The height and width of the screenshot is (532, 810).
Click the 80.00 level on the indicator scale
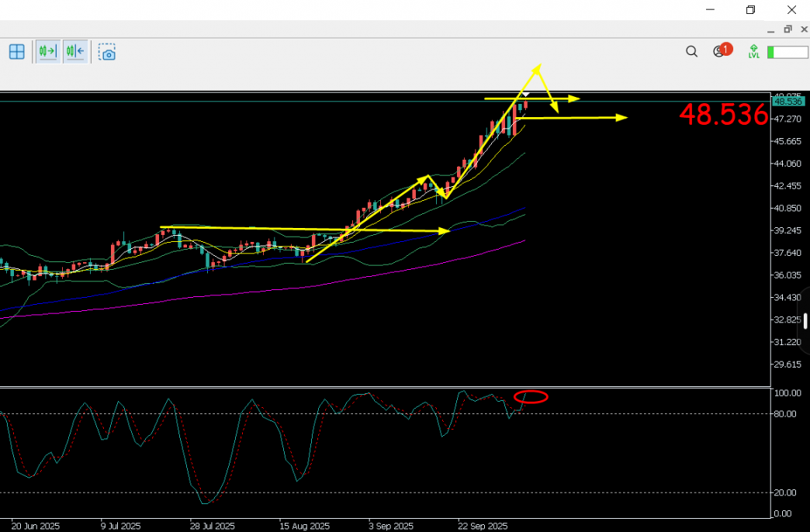coord(785,414)
